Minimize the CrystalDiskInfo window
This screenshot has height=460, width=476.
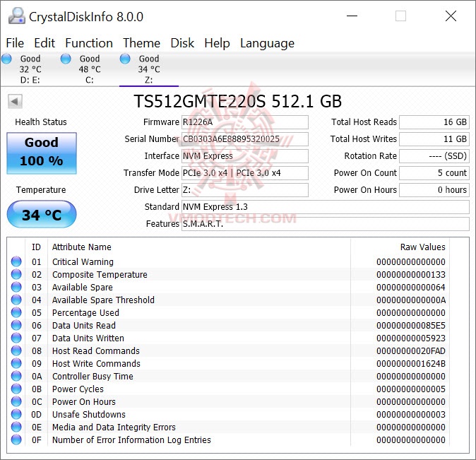(x=352, y=16)
